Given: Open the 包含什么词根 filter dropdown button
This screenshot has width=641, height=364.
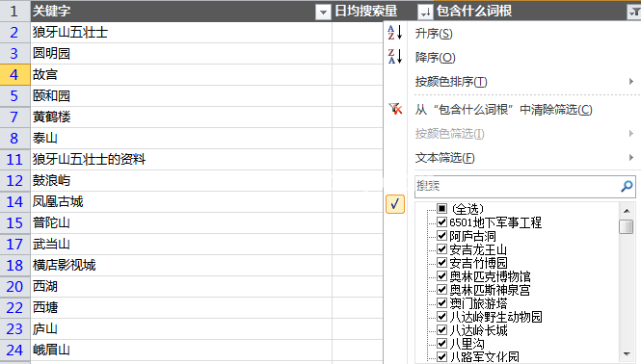Looking at the screenshot, I should tap(634, 12).
